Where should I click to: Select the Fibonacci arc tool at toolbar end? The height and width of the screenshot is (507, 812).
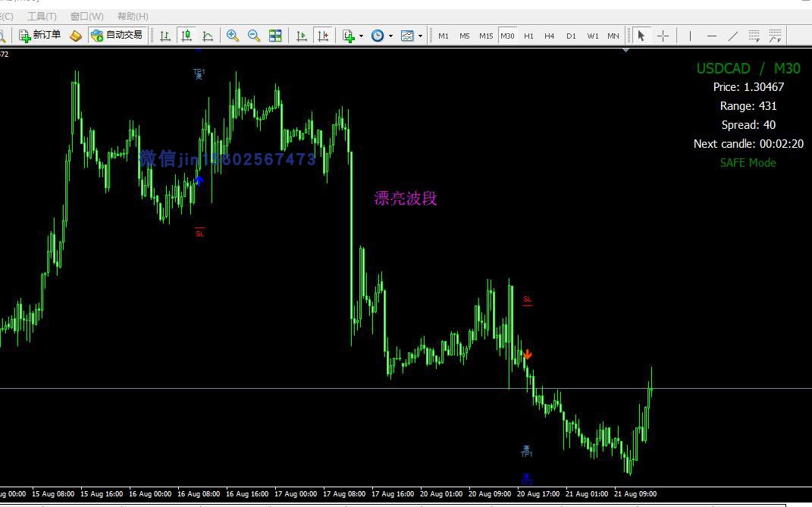(776, 36)
